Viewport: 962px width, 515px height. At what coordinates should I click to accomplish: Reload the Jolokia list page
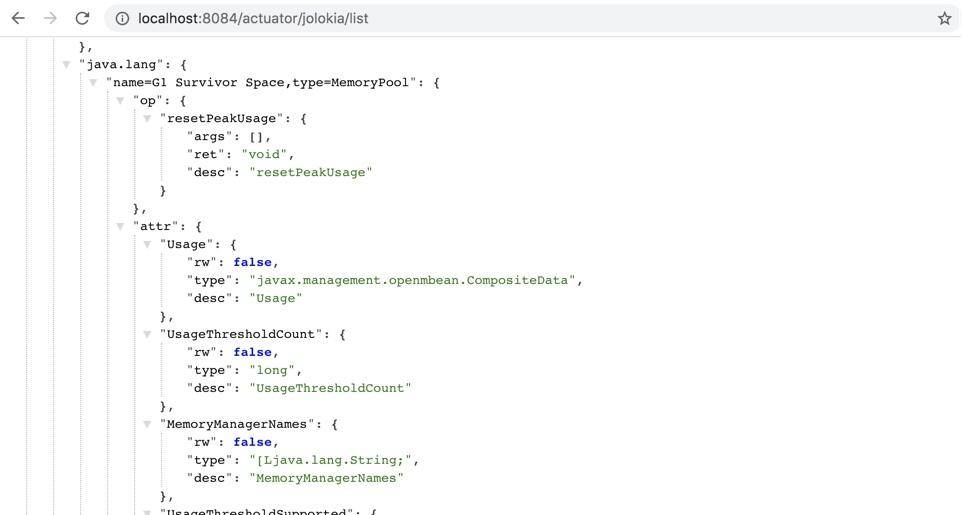click(82, 18)
